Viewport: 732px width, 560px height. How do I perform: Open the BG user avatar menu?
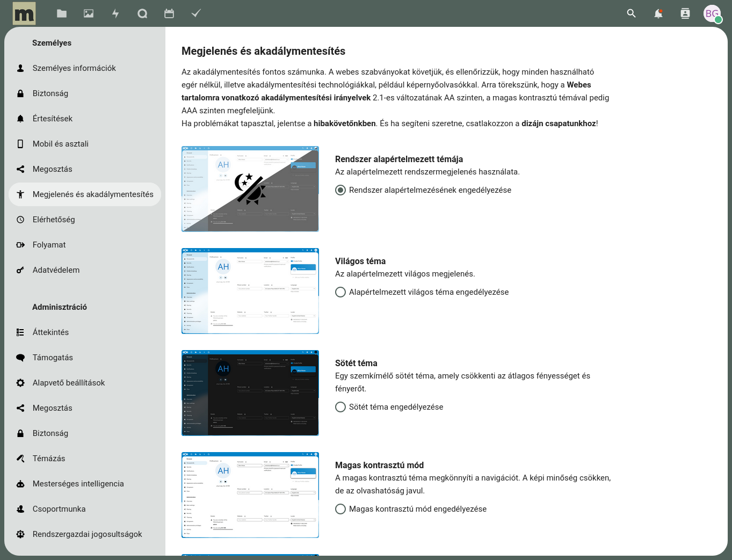click(x=713, y=13)
